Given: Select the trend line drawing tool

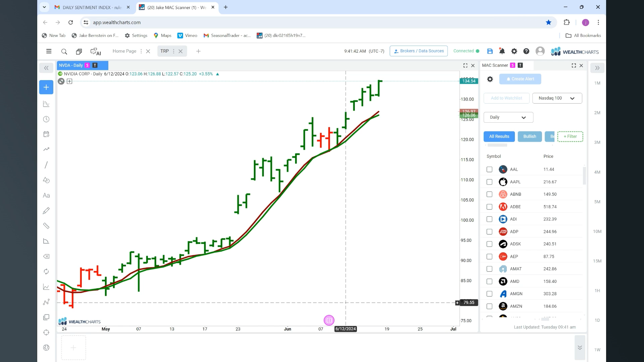Looking at the screenshot, I should click(x=46, y=165).
